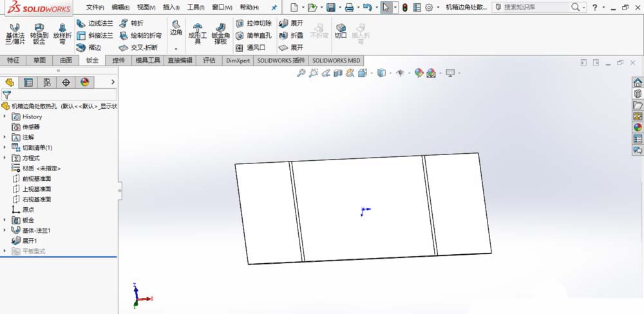Viewport: 644px width, 314px height.
Task: Open the DimXpert ribbon tab
Action: 238,60
